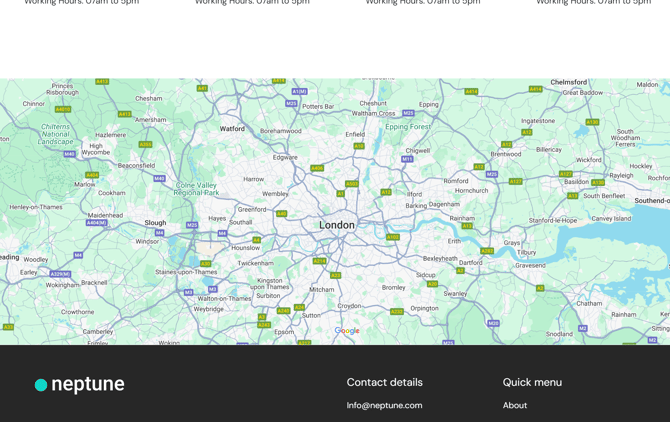This screenshot has width=670, height=422.
Task: Click the Basildon map label
Action: pos(576,182)
